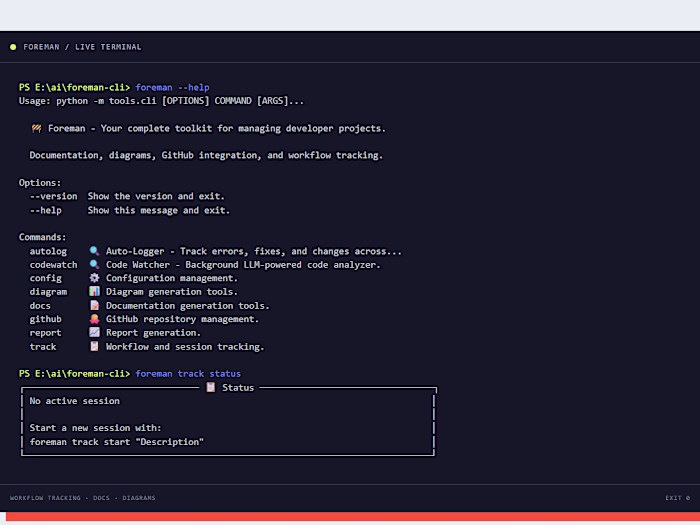Screen dimensions: 700x525
Task: Click the clipboard icon beside Status title
Action: pyautogui.click(x=211, y=387)
